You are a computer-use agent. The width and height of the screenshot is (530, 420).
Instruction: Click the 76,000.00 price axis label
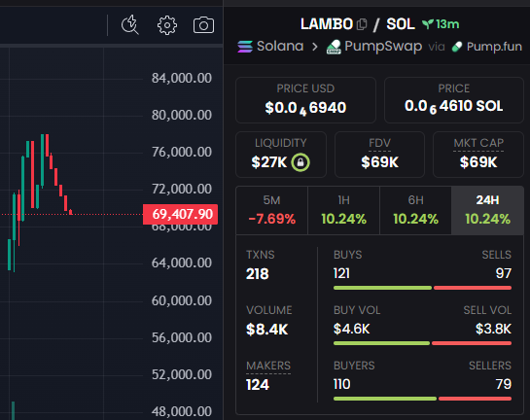point(182,152)
